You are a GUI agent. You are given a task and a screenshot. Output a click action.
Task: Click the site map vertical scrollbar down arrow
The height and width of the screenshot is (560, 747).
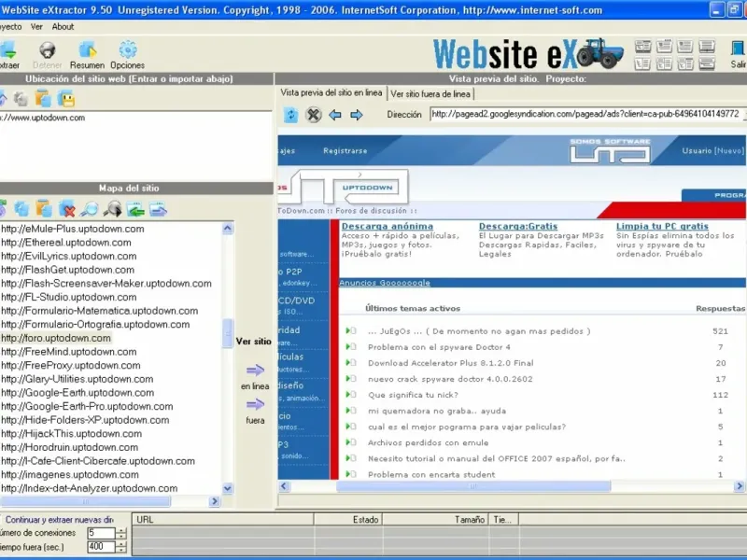[228, 488]
